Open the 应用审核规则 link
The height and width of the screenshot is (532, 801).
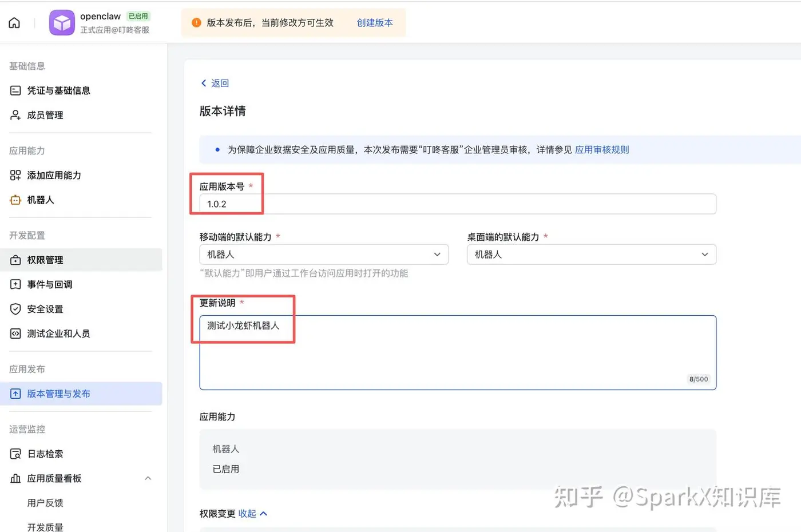(602, 150)
